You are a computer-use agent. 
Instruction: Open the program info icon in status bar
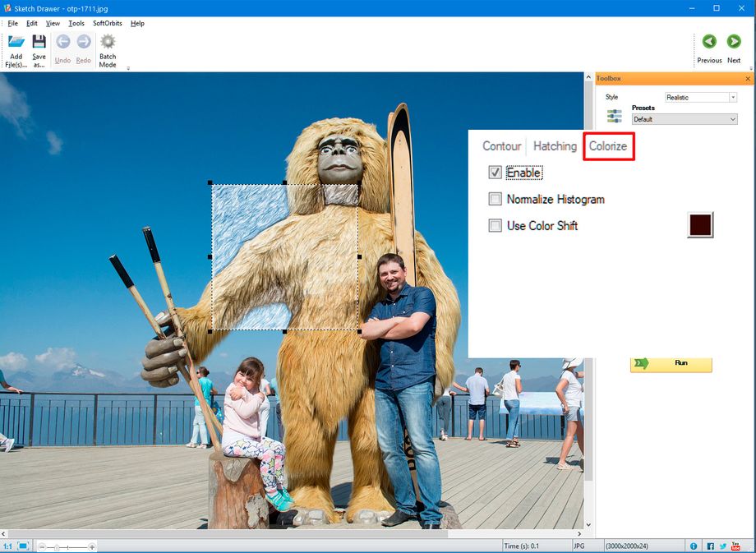[x=693, y=545]
